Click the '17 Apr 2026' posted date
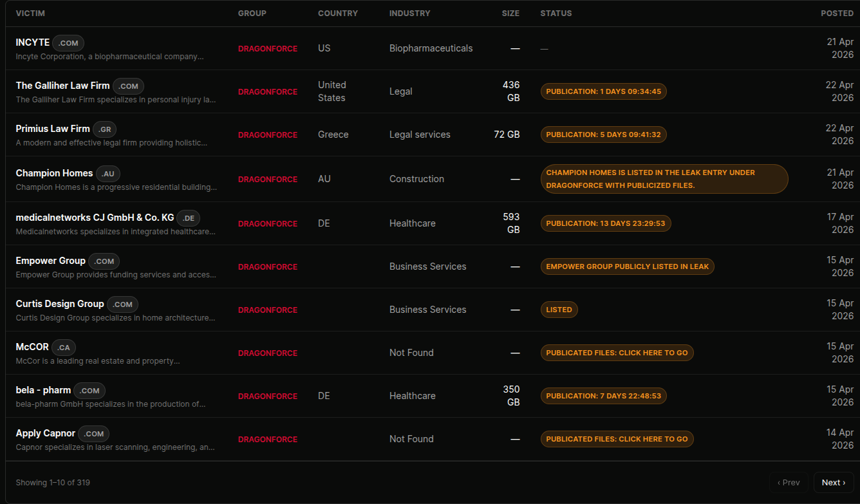Viewport: 860px width, 504px height. (x=841, y=223)
